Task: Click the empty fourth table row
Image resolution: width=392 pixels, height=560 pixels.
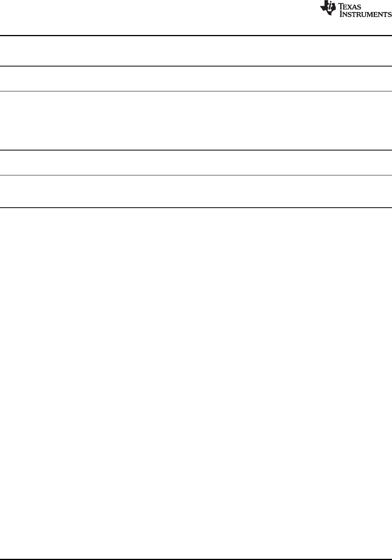Action: 196,163
